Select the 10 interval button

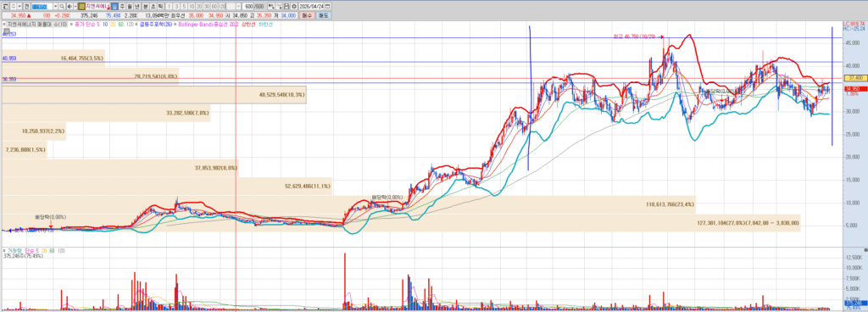[x=192, y=6]
